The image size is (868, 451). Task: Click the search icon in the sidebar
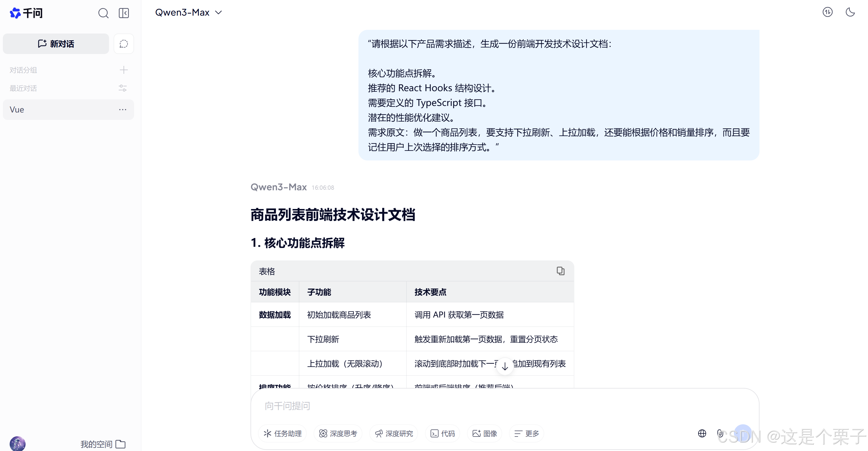103,13
